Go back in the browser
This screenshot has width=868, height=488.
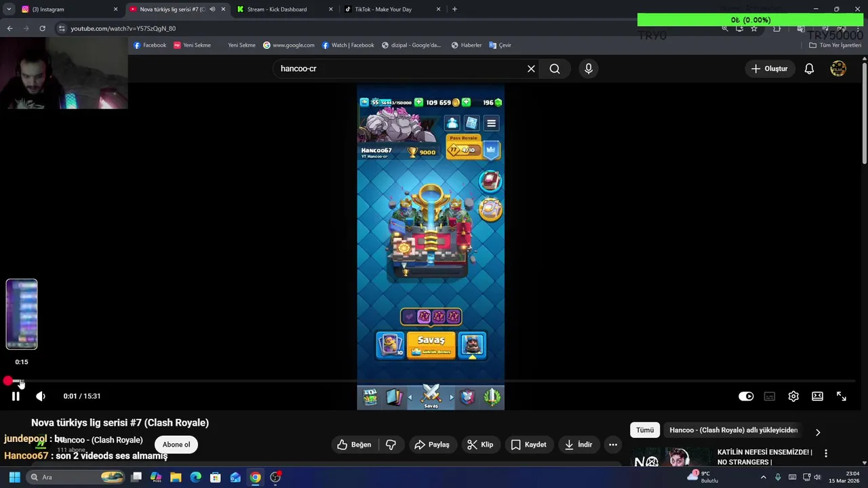click(x=9, y=28)
